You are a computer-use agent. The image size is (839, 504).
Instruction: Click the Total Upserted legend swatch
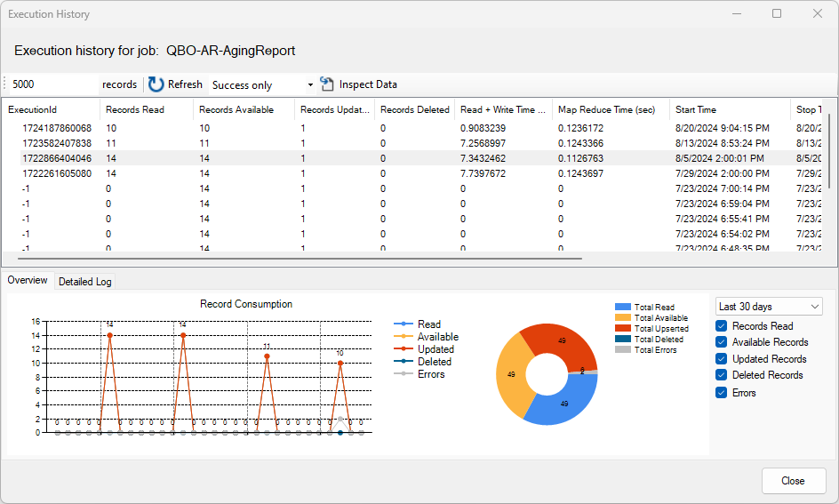tap(623, 329)
